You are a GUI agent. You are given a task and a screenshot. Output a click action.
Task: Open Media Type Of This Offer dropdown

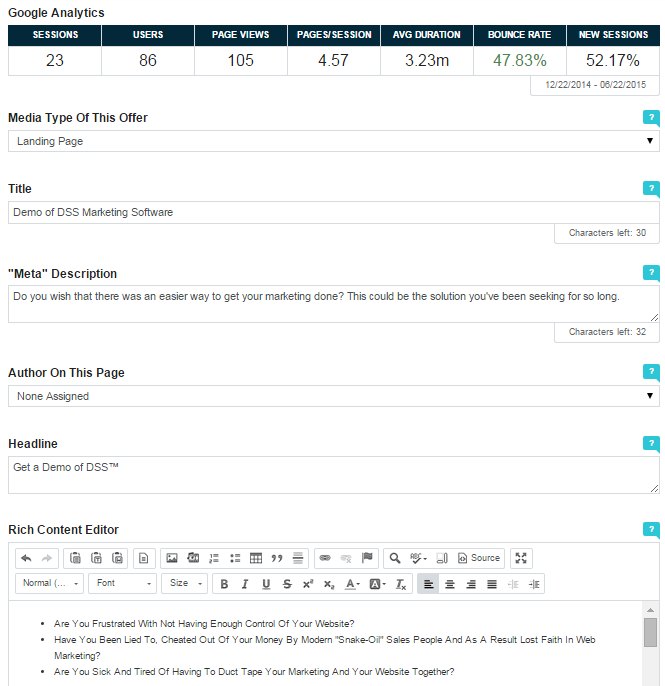click(333, 142)
